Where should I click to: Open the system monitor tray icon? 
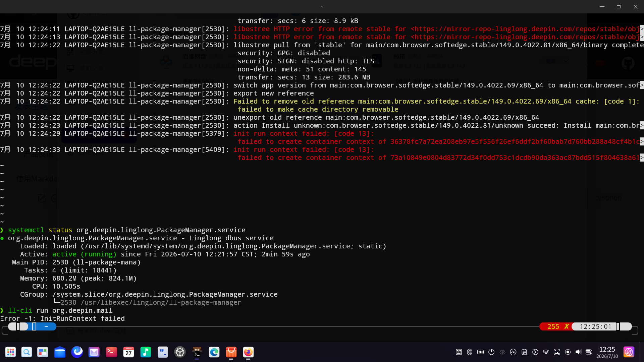coord(513,352)
